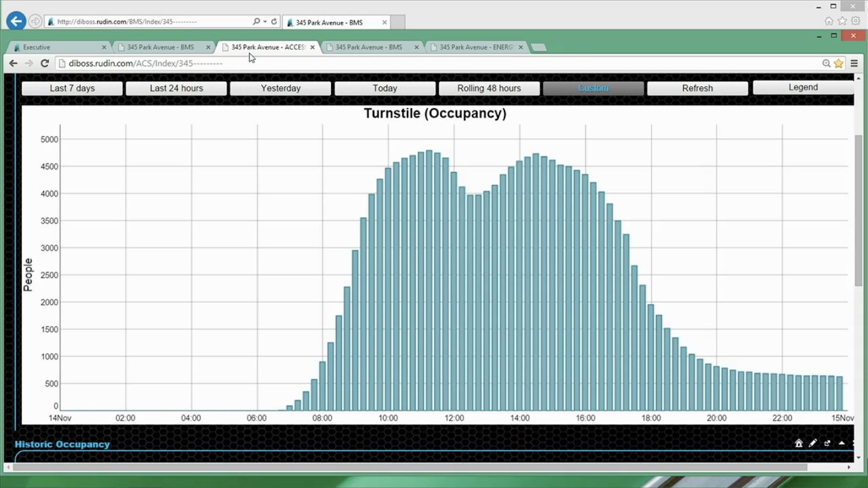
Task: Click the horizontal page scrollbar thumb
Action: tap(410, 467)
